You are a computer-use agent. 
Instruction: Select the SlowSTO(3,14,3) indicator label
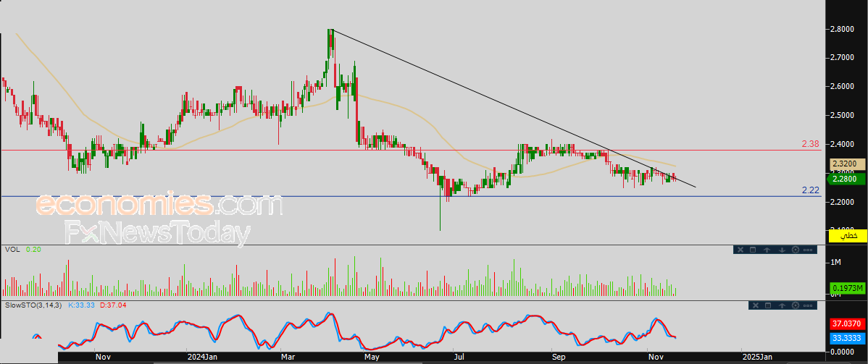point(33,305)
